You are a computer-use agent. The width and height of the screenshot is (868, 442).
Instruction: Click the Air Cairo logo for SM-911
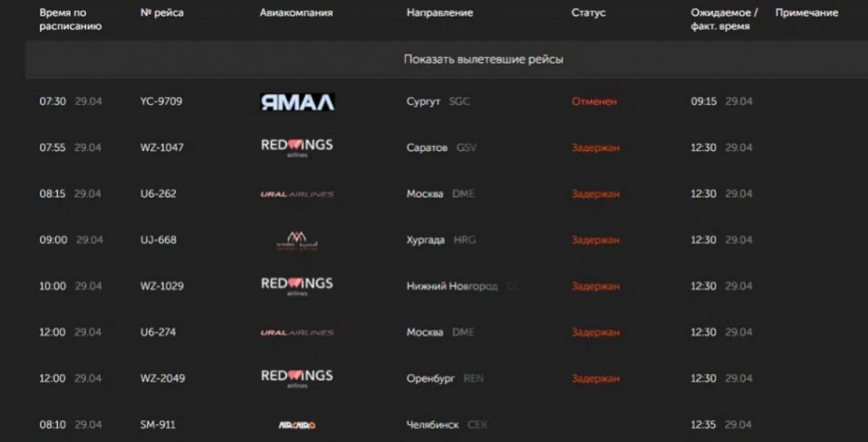(297, 425)
